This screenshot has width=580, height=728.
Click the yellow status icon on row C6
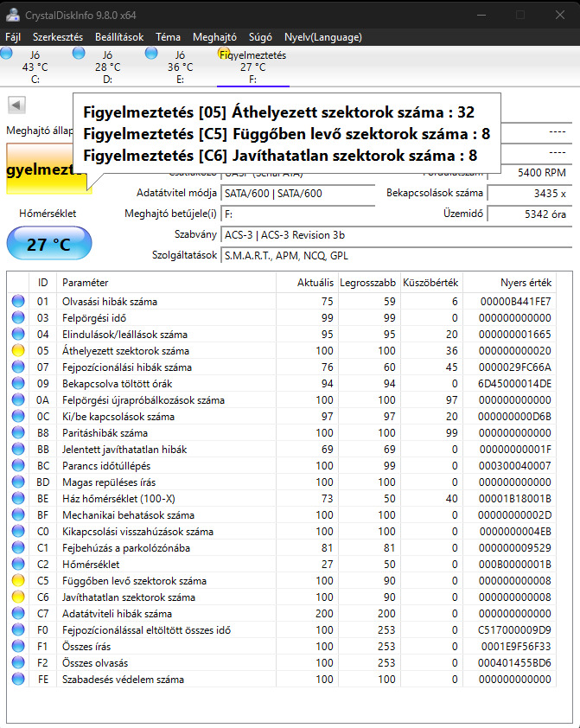[18, 597]
